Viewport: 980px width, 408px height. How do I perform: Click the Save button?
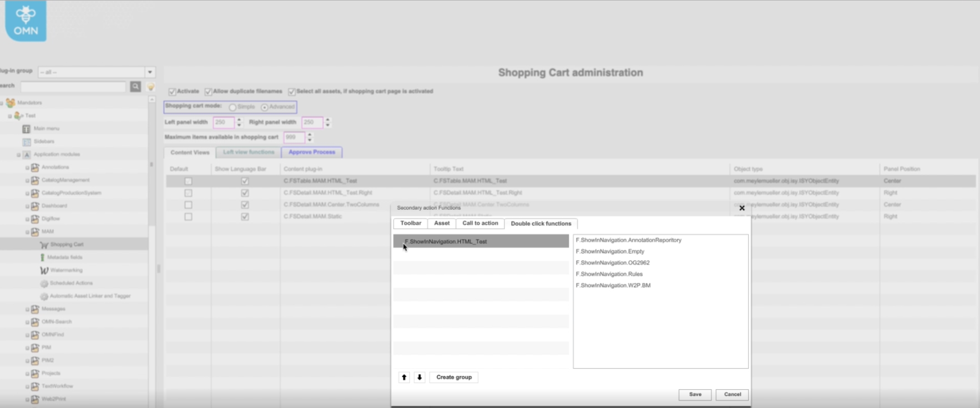[695, 395]
